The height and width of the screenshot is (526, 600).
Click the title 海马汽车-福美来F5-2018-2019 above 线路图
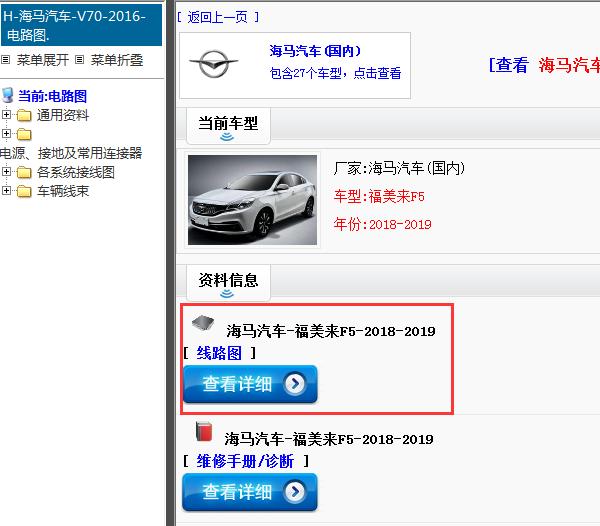331,331
